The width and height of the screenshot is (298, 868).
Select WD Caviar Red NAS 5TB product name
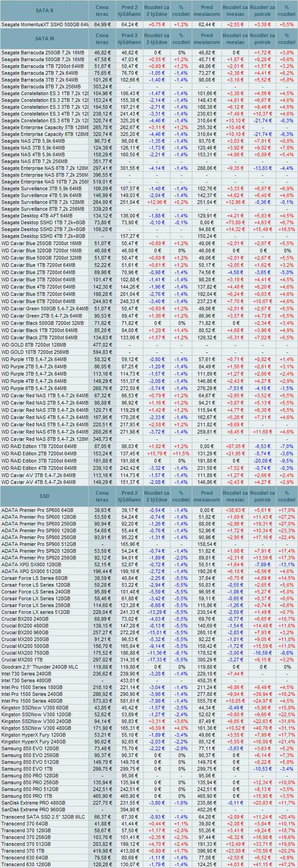click(45, 424)
